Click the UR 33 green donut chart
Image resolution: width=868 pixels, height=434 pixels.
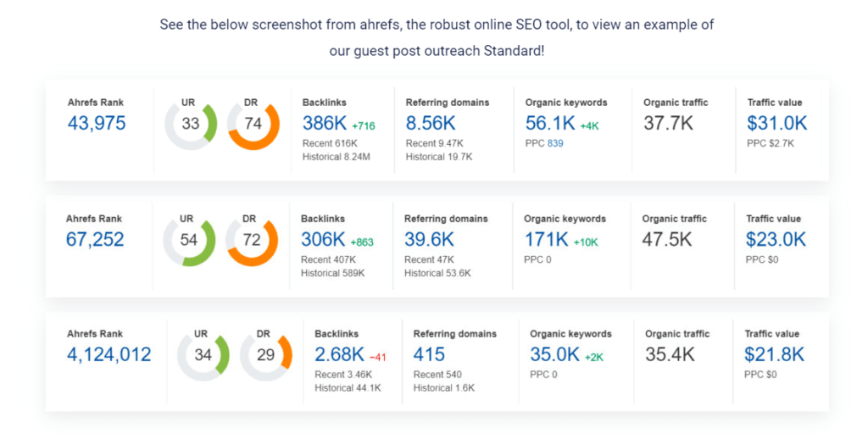coord(191,124)
